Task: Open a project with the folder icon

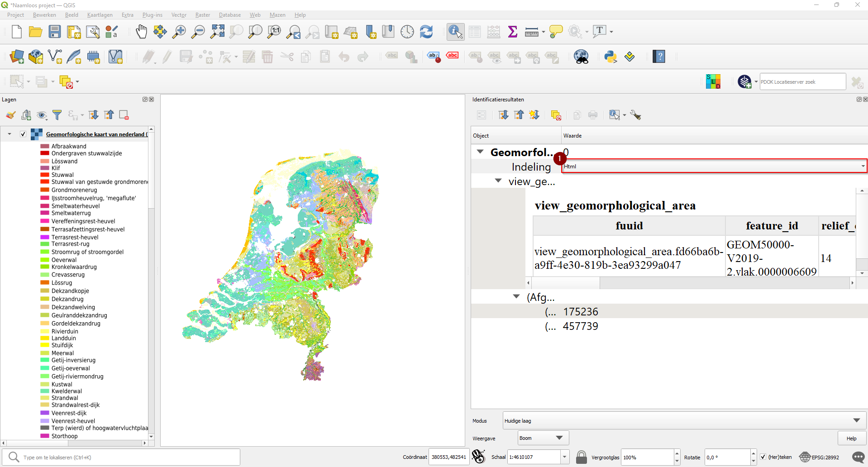Action: (x=35, y=32)
